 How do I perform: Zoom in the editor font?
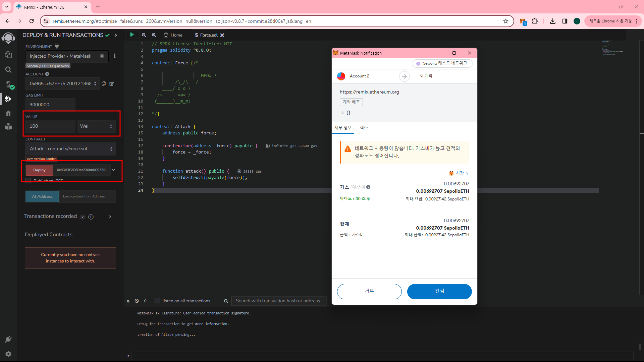pos(154,35)
